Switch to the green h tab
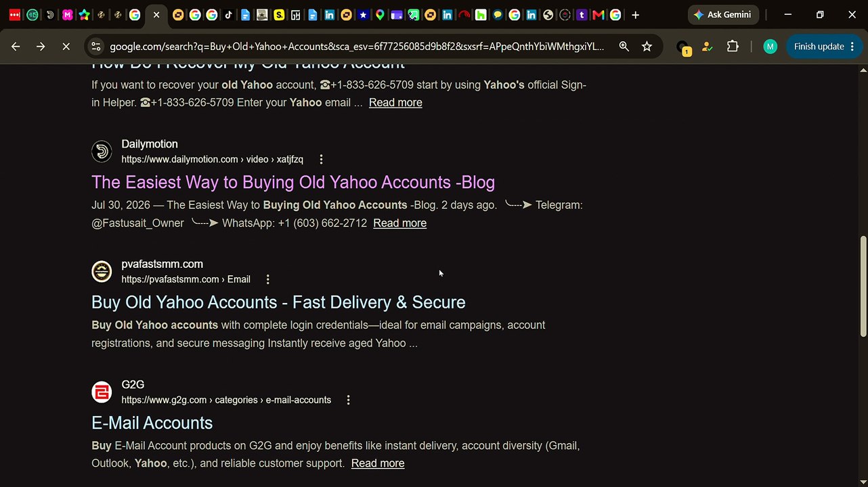 pyautogui.click(x=481, y=15)
